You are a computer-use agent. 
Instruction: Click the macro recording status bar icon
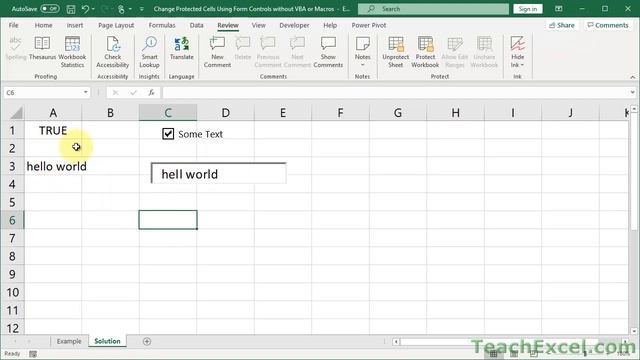pyautogui.click(x=33, y=354)
